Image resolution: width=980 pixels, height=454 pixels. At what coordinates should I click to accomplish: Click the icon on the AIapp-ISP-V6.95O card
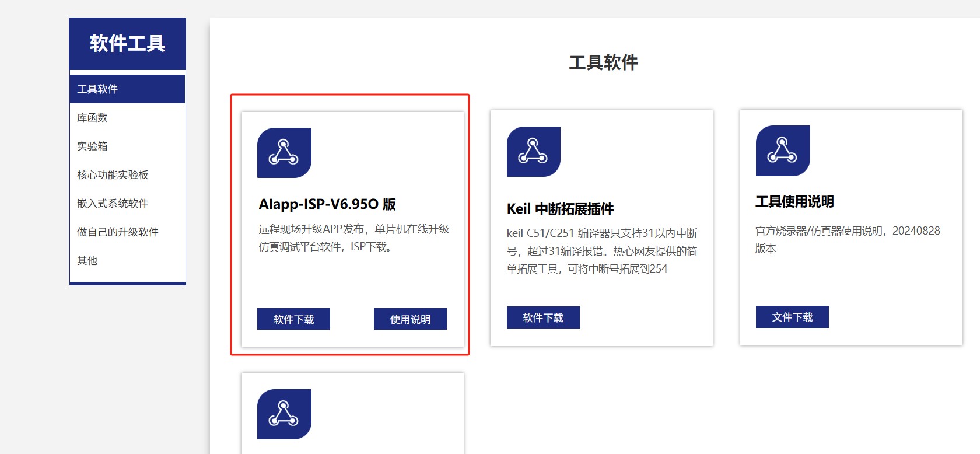[284, 153]
